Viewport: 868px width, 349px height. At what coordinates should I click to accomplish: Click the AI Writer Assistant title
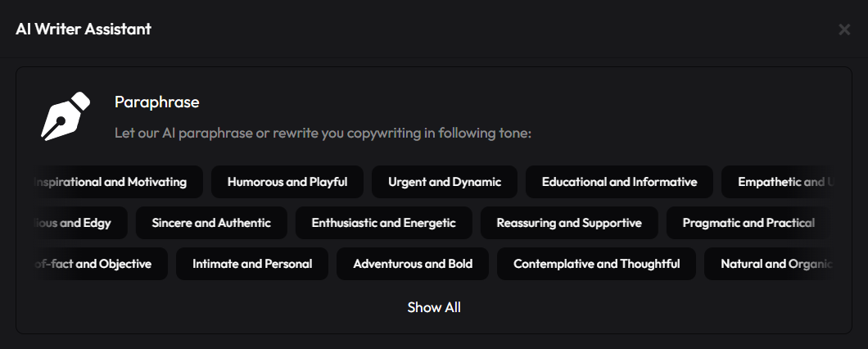coord(84,29)
